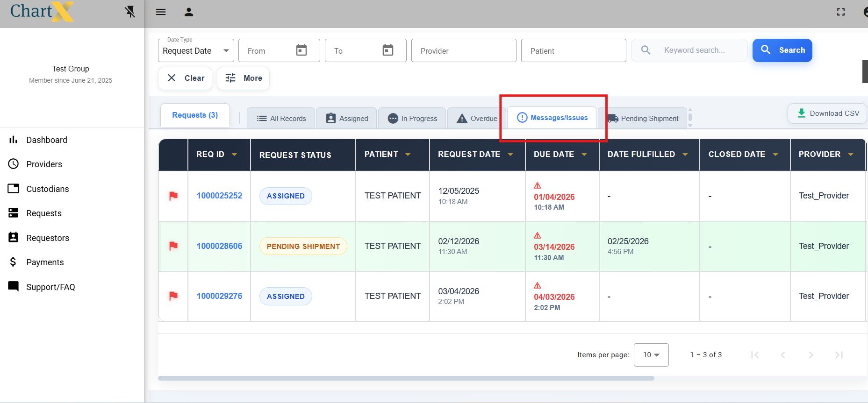Click the More filters sliders icon
The image size is (868, 403).
pyautogui.click(x=230, y=78)
